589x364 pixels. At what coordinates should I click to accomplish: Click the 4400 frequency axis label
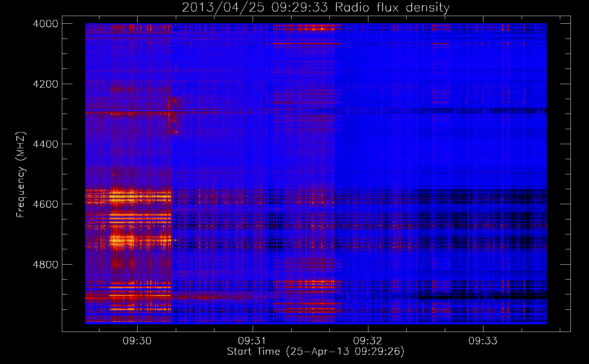(x=46, y=144)
